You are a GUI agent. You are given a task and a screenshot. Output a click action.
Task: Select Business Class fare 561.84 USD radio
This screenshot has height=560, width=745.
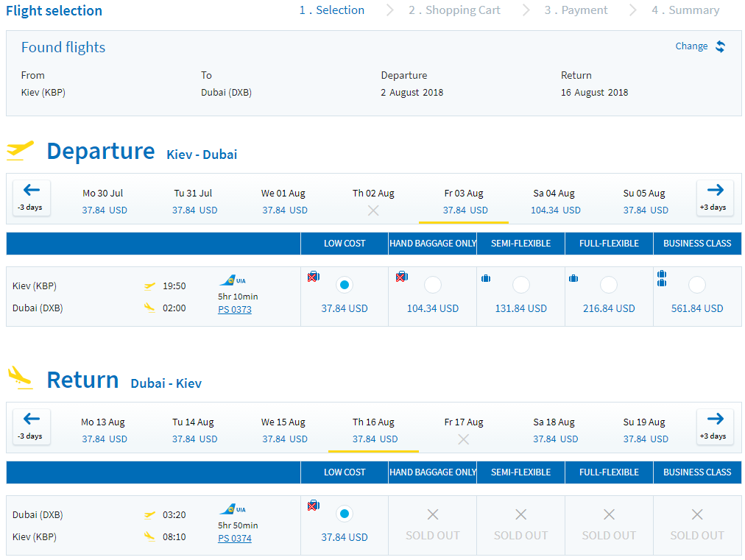(697, 285)
